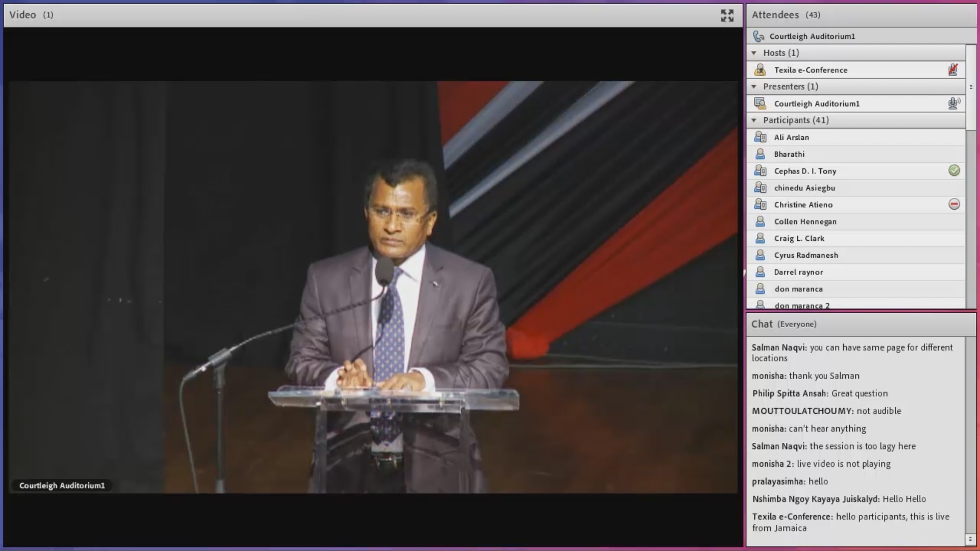Open the Attendees pod options menu
Screen dimensions: 980x551
[x=971, y=87]
